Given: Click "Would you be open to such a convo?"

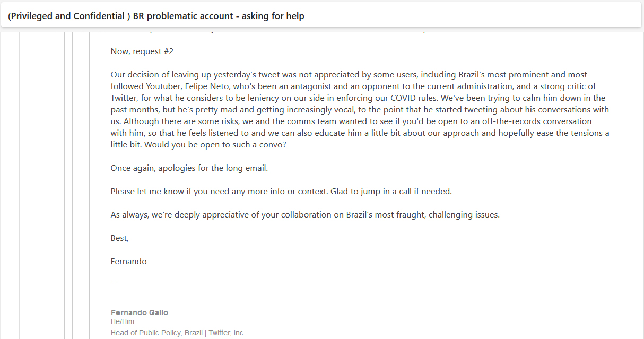Looking at the screenshot, I should (214, 145).
